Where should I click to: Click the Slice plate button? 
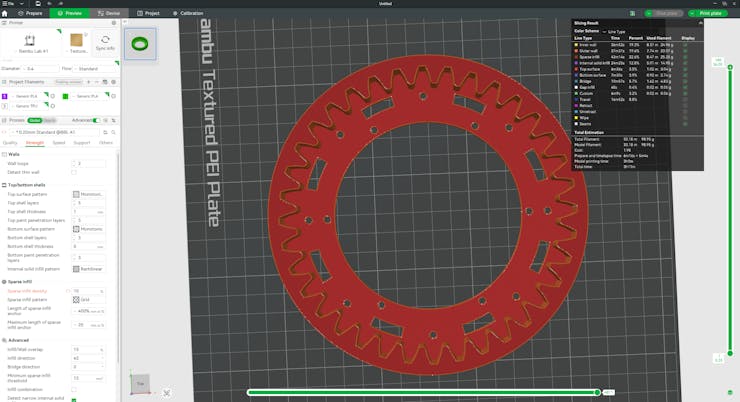coord(666,13)
